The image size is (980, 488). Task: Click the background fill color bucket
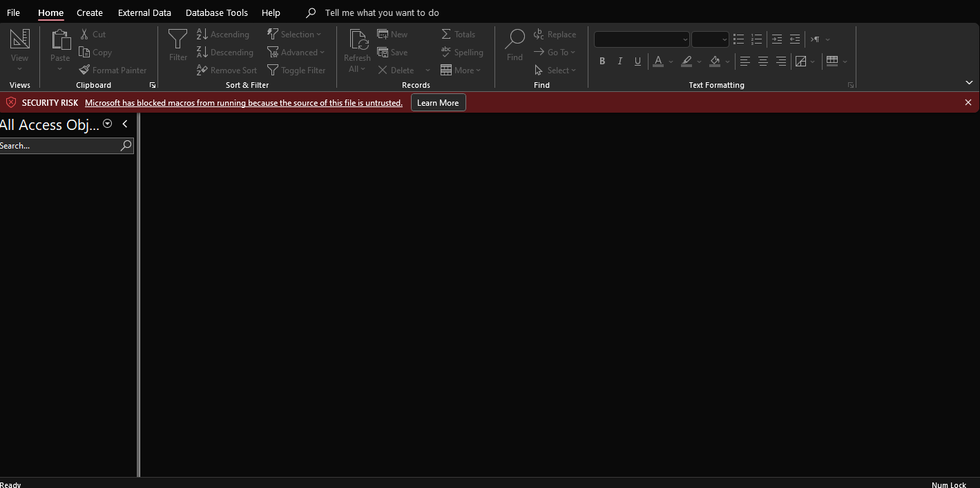[x=715, y=61]
